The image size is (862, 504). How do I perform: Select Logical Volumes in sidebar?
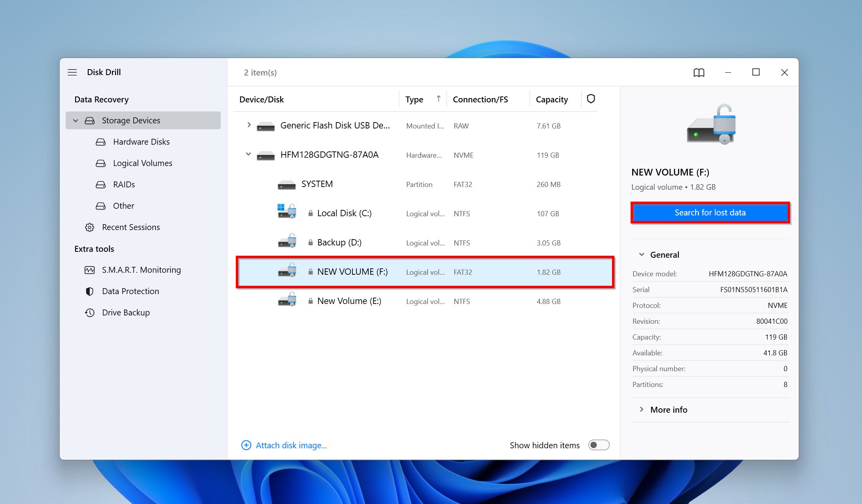(142, 163)
